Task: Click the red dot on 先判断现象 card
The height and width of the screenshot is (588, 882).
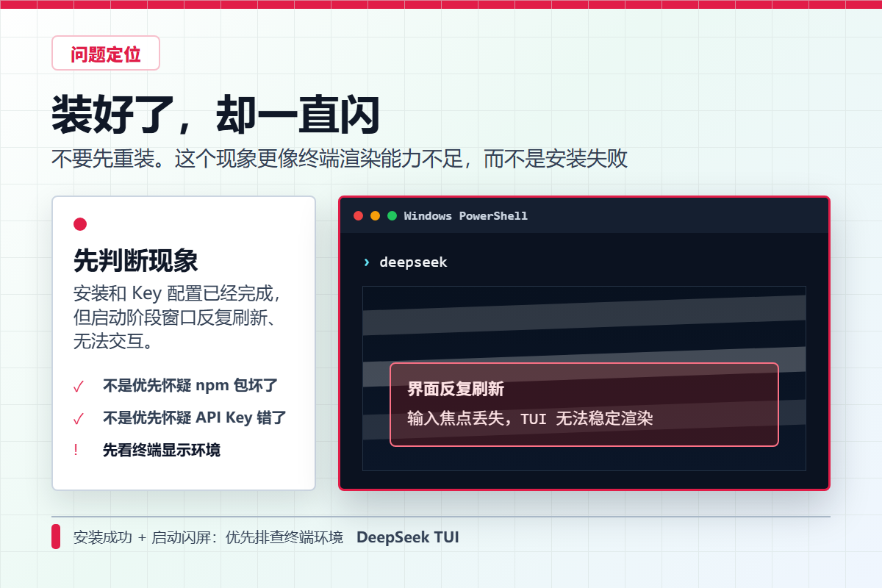Action: click(80, 224)
